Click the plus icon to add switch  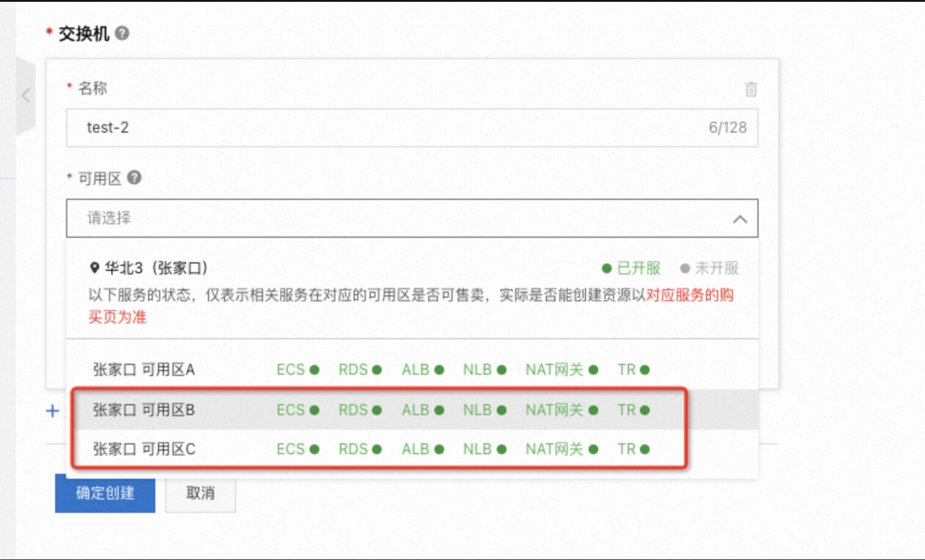(x=53, y=411)
